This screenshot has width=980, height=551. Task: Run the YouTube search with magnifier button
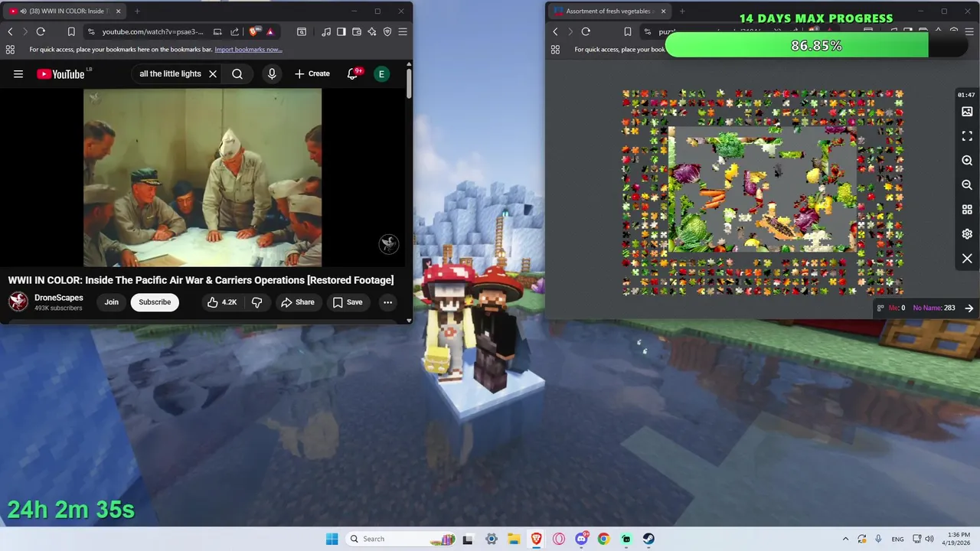pyautogui.click(x=237, y=74)
